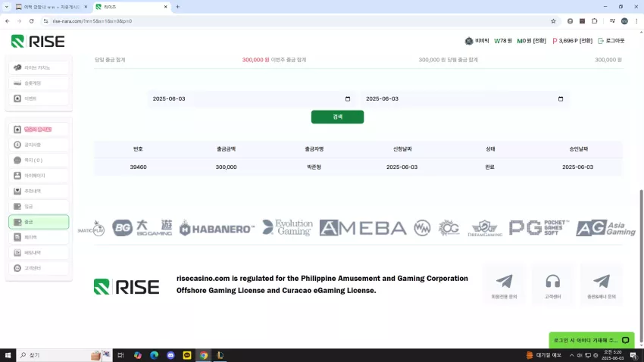Click 전환 next to M0 원
The width and height of the screenshot is (644, 362).
click(x=539, y=41)
